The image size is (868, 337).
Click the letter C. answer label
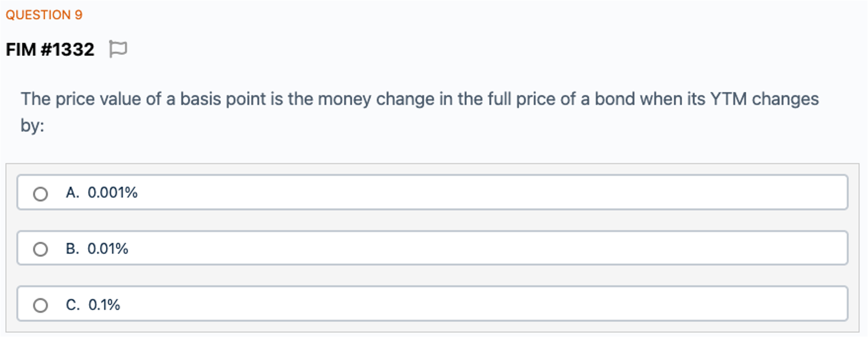73,305
